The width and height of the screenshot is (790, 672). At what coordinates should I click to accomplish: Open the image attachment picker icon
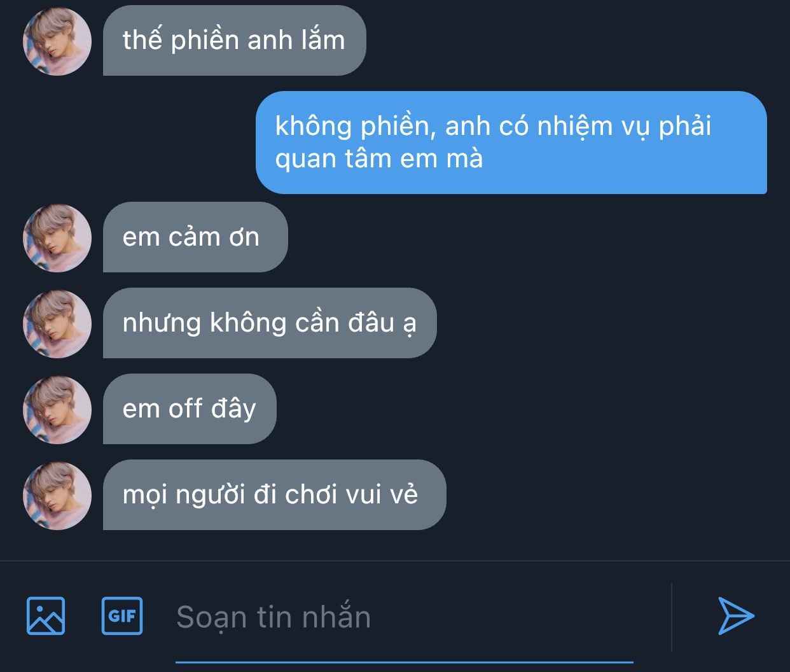pyautogui.click(x=46, y=615)
